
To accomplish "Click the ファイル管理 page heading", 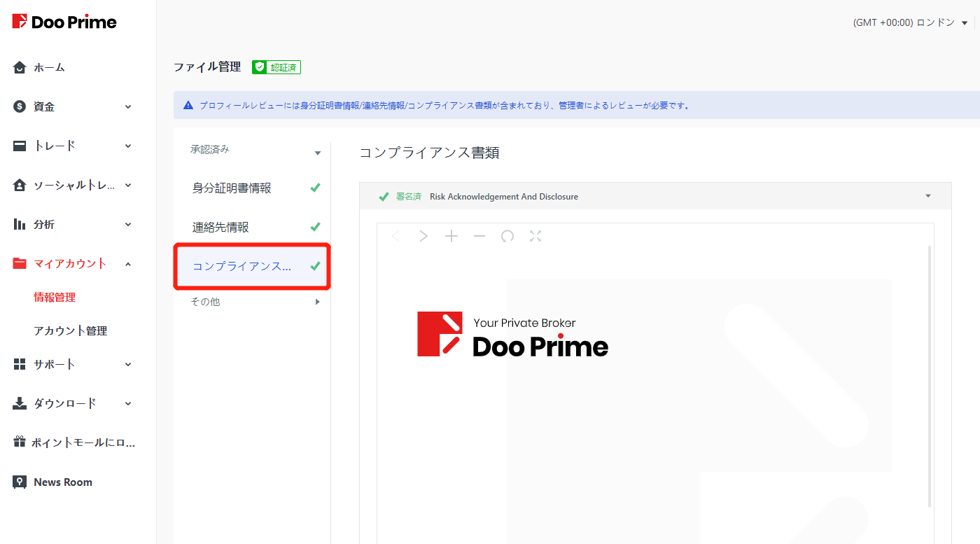I will coord(207,67).
